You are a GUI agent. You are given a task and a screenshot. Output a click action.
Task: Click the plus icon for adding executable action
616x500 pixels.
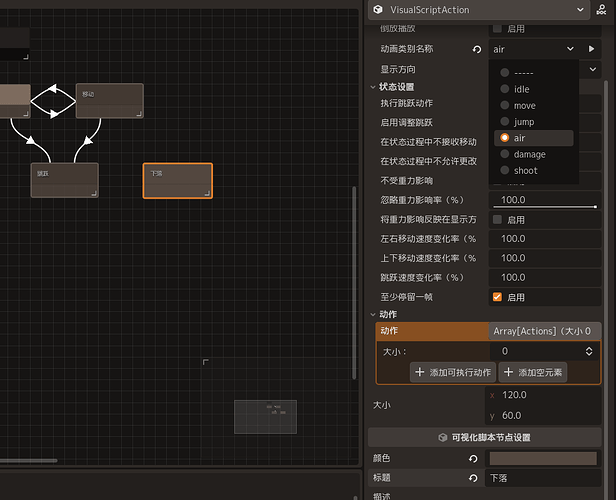point(420,372)
